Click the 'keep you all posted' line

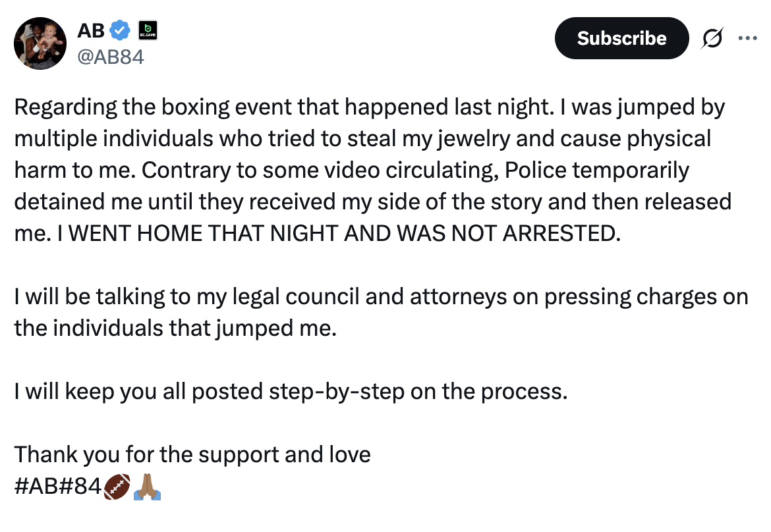pyautogui.click(x=291, y=392)
